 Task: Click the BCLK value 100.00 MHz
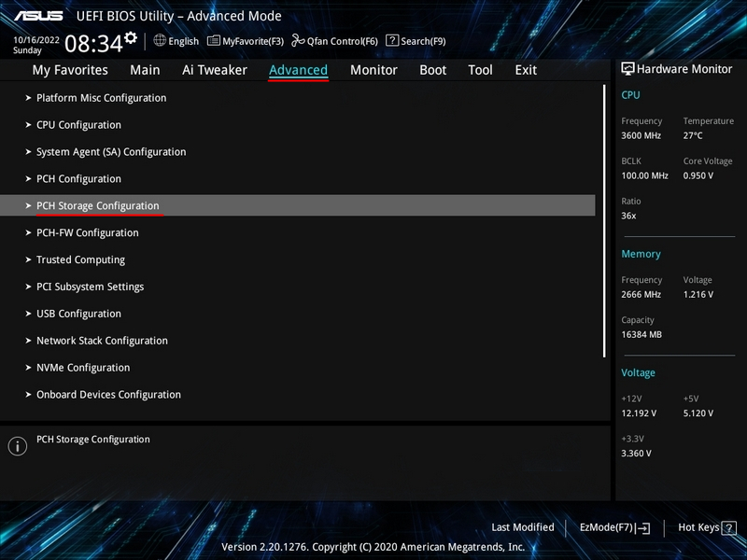pos(644,175)
